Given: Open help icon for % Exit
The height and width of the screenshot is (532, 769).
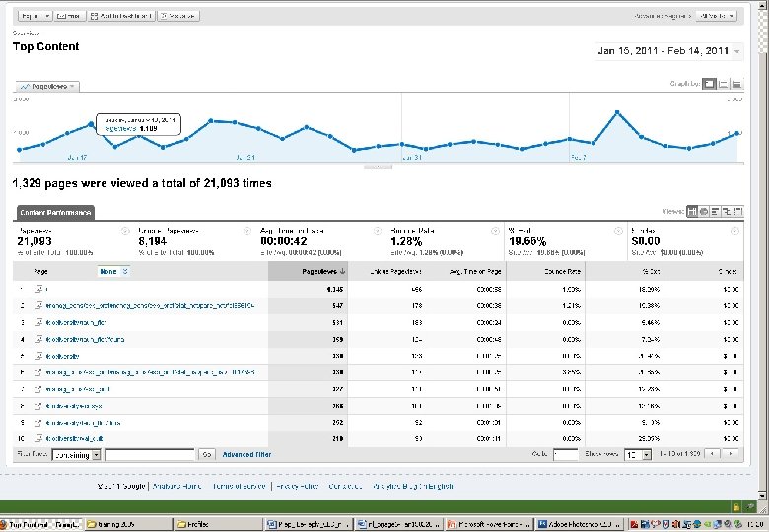Looking at the screenshot, I should (x=618, y=232).
